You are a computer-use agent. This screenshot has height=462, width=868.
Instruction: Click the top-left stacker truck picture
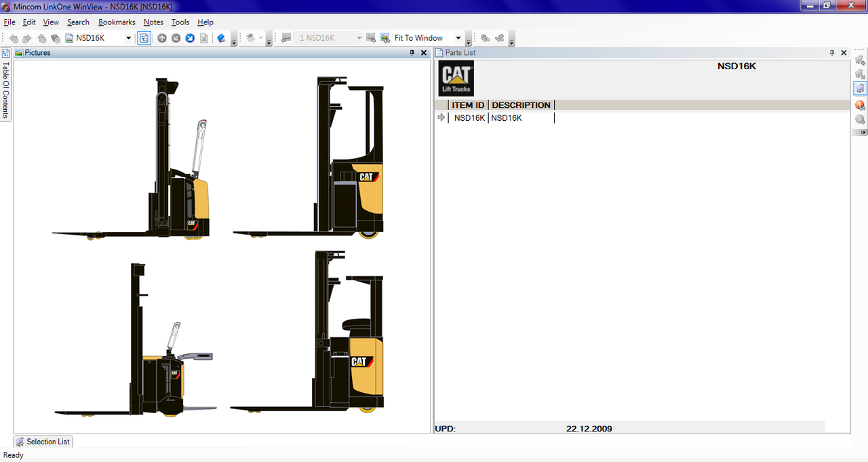point(132,159)
